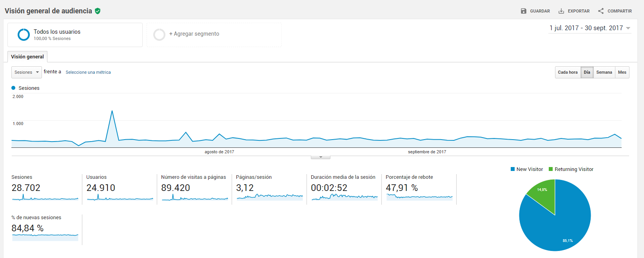Click the Seleccione una métrica link
This screenshot has width=644, height=258.
(88, 72)
